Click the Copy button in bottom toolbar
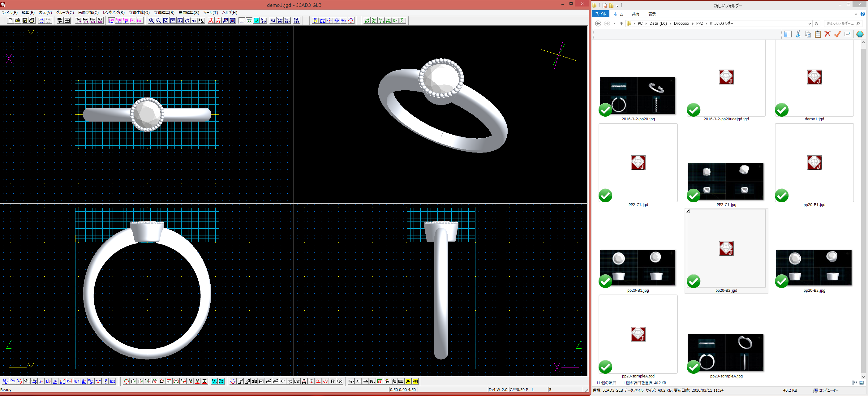868x396 pixels. click(351, 381)
